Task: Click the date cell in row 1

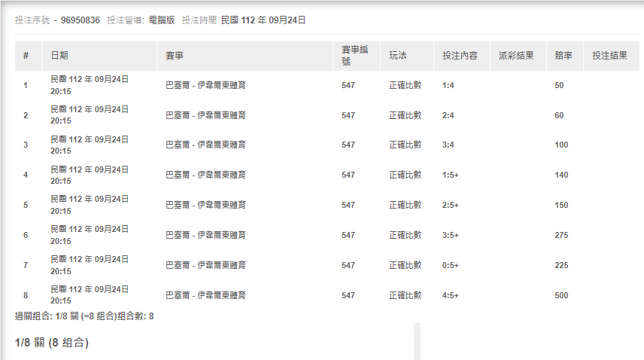Action: pos(90,85)
